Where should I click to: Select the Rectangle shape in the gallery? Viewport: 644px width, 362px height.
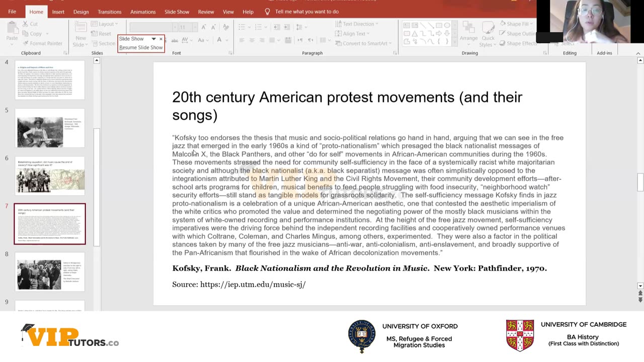[439, 25]
